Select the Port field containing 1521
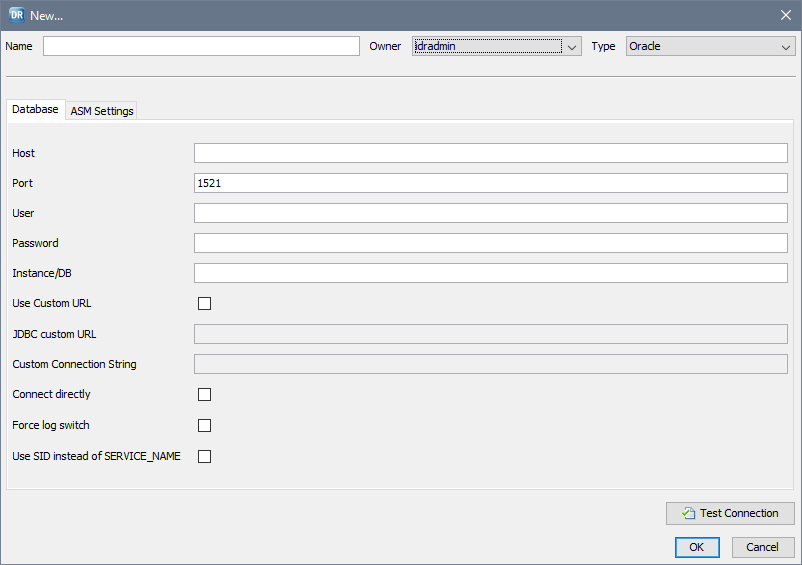 490,183
